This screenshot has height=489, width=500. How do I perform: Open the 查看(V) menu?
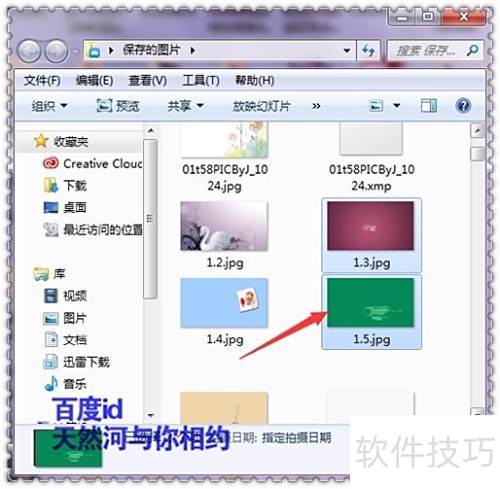[148, 81]
